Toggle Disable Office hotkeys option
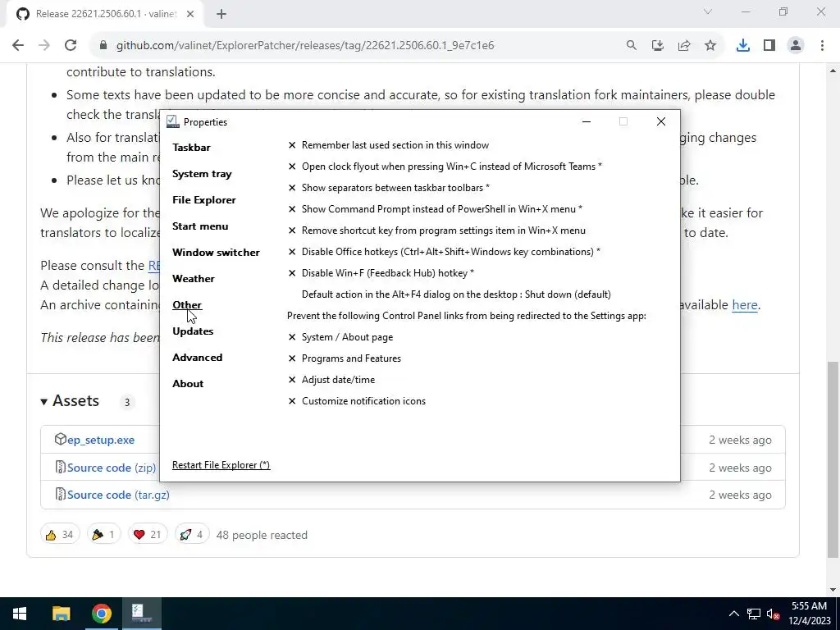This screenshot has width=840, height=630. coord(444,252)
